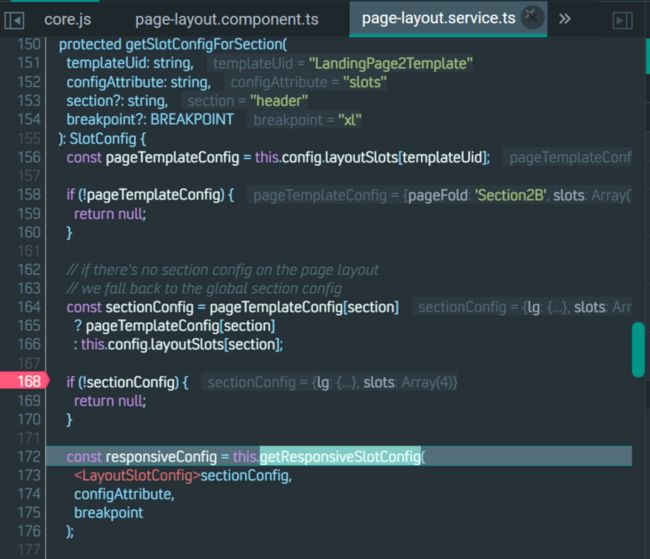Click inline value "slots" on line 152
650x559 pixels.
pos(365,82)
